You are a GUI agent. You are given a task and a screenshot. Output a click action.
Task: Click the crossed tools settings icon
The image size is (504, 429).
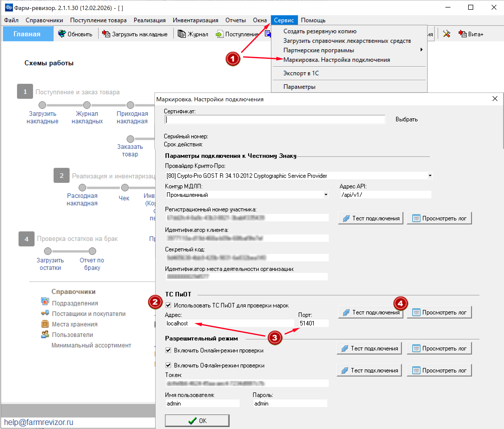446,34
